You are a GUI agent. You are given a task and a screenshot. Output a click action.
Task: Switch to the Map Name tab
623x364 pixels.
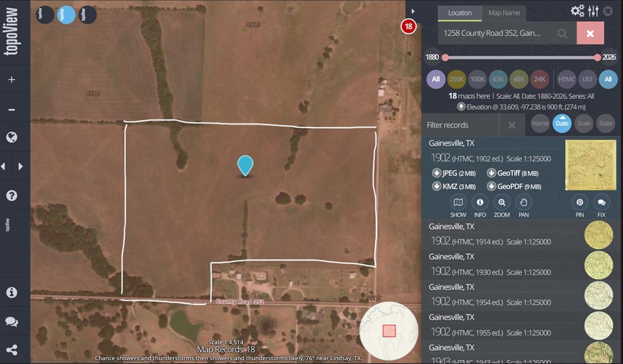[504, 13]
